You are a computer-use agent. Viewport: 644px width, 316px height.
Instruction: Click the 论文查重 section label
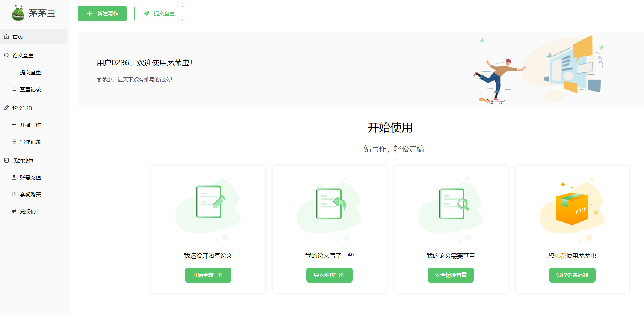[x=23, y=56]
